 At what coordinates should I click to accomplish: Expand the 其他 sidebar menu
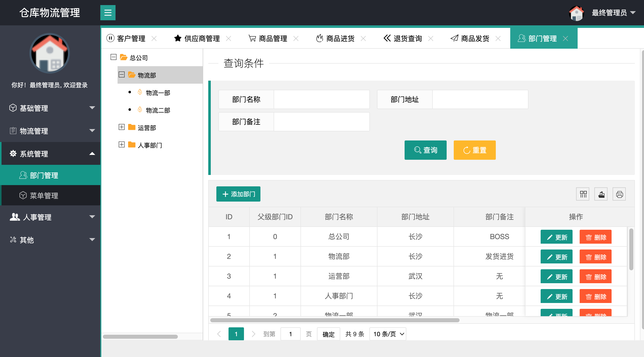51,240
